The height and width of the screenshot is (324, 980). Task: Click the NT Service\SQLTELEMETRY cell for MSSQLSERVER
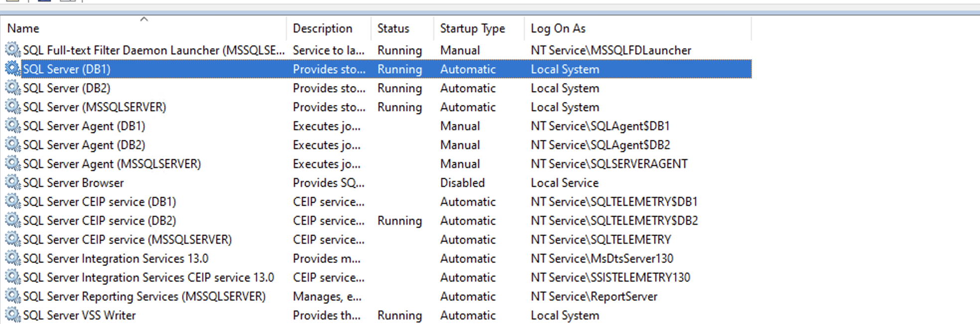(601, 240)
